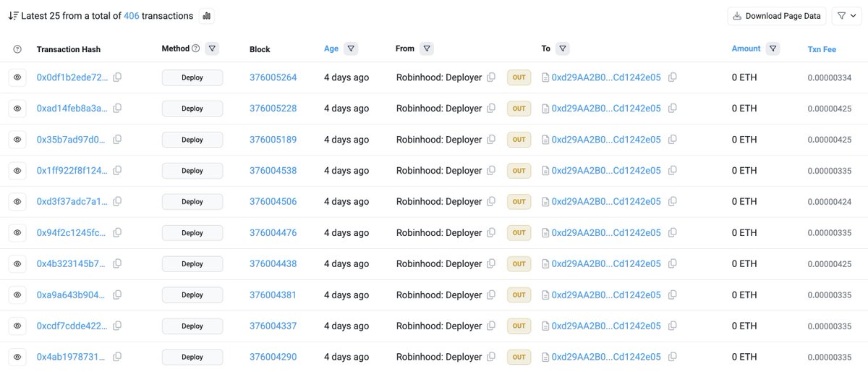Copy From address in block 376005228 row
This screenshot has width=868, height=372.
[491, 109]
